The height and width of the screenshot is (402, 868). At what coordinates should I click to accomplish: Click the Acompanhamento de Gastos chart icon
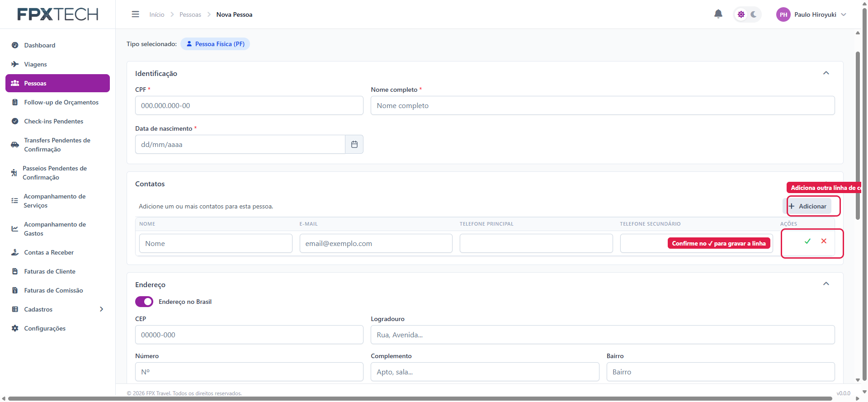(x=14, y=229)
